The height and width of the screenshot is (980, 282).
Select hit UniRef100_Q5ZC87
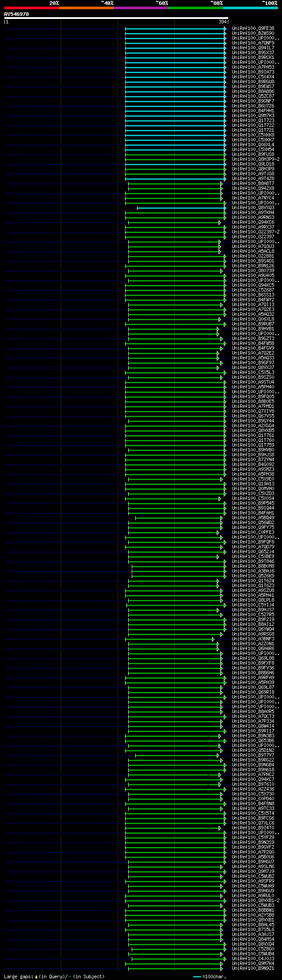tap(253, 96)
